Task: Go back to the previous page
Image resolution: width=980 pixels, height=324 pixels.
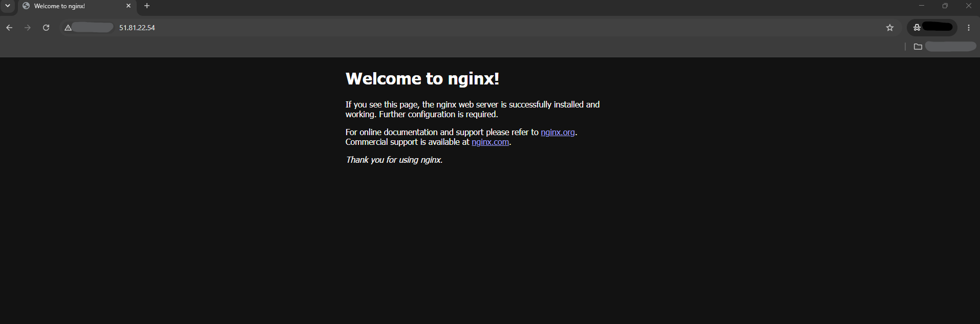Action: point(9,28)
